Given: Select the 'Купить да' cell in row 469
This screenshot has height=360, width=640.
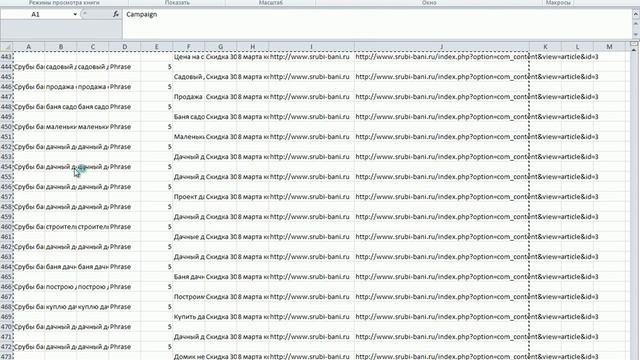Looking at the screenshot, I should pyautogui.click(x=189, y=317).
